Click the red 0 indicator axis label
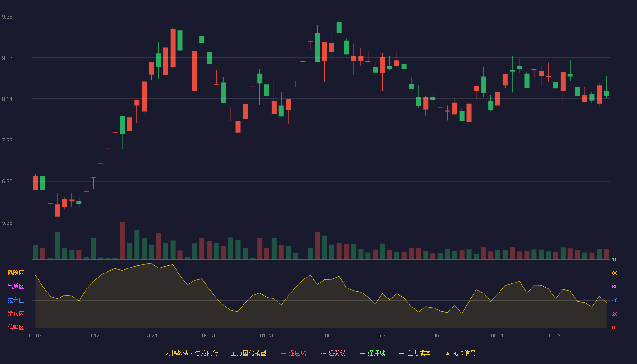 point(613,328)
